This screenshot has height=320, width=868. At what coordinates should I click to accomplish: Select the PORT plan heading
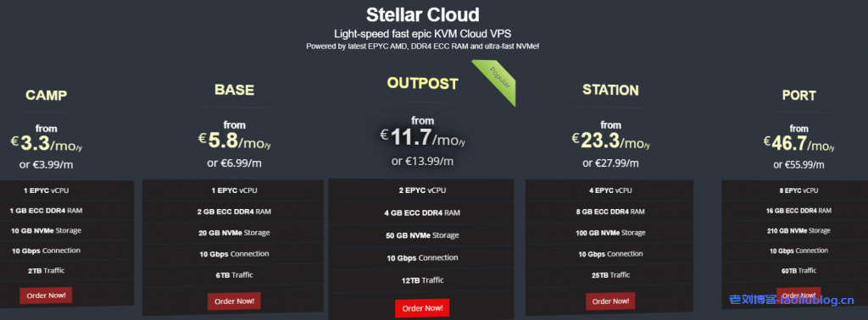click(798, 96)
